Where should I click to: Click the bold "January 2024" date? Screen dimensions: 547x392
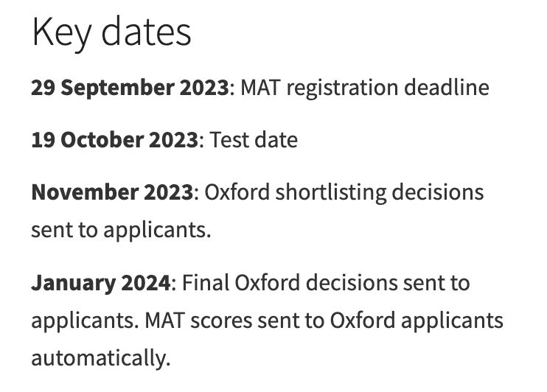[x=100, y=283]
